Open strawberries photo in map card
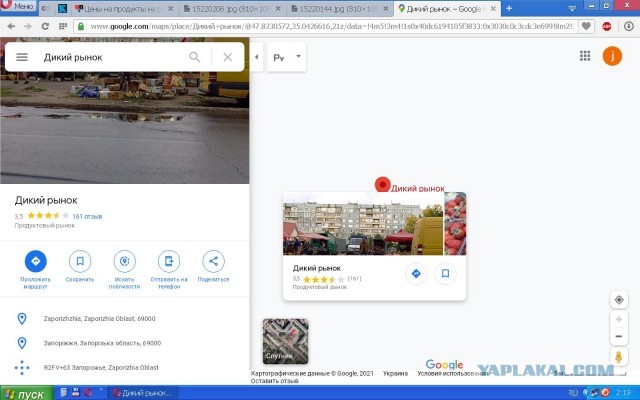640x400 pixels. (x=455, y=224)
